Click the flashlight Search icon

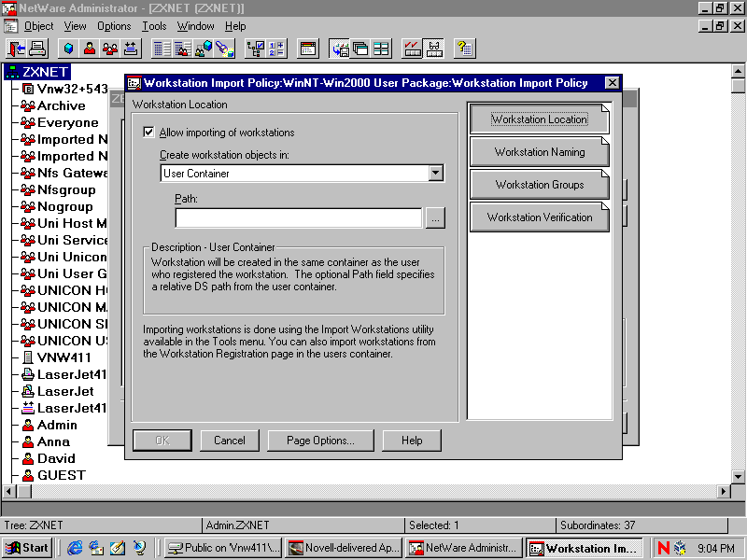tap(224, 49)
